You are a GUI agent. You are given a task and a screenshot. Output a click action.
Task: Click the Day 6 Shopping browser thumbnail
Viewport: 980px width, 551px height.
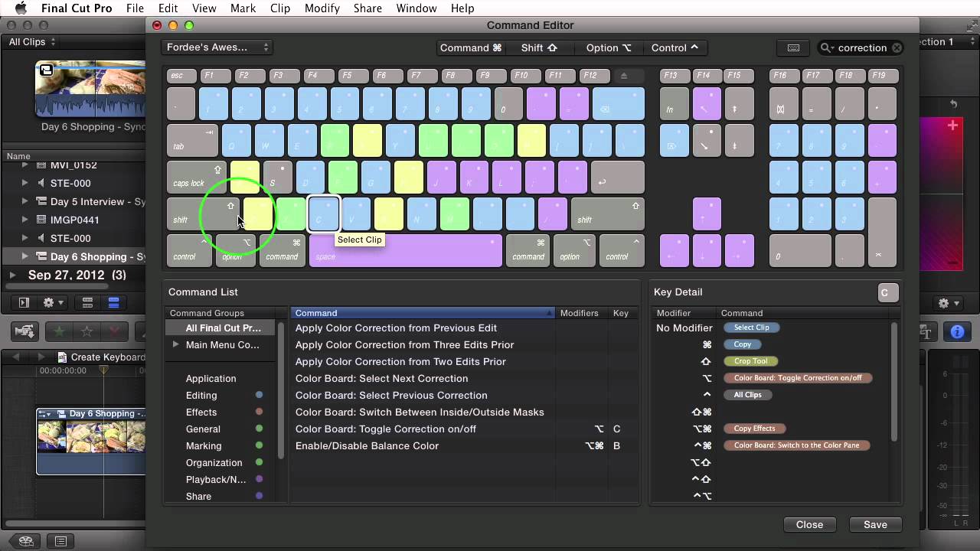tap(90, 88)
